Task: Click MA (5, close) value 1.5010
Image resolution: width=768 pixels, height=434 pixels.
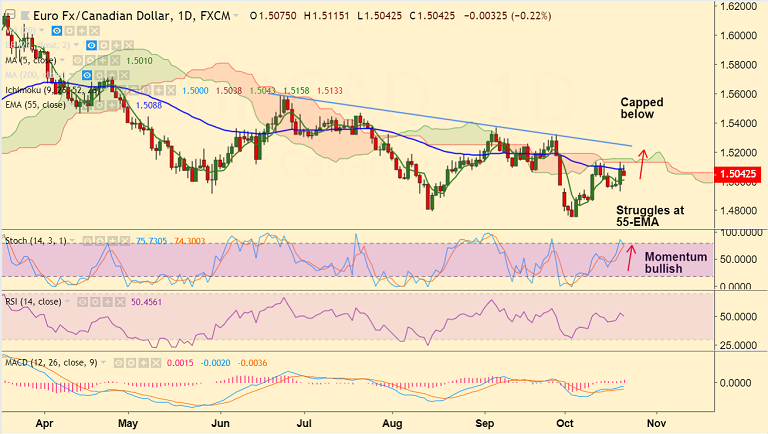Action: click(139, 61)
